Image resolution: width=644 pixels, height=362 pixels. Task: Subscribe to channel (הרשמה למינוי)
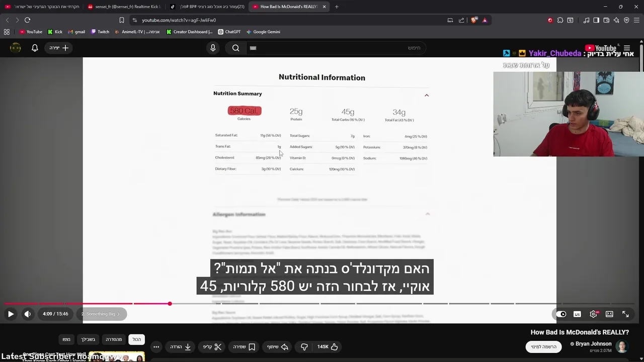[x=544, y=347]
